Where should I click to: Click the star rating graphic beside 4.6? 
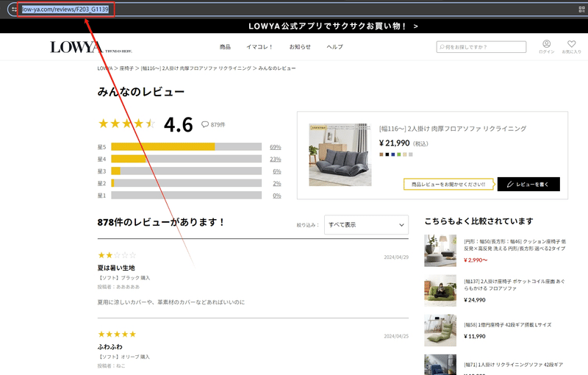coord(126,124)
